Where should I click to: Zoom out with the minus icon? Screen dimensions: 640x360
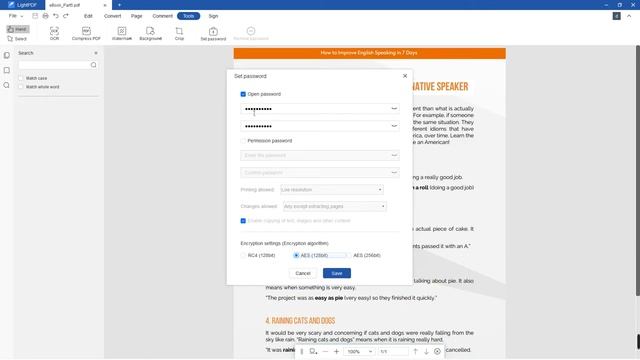pos(325,351)
